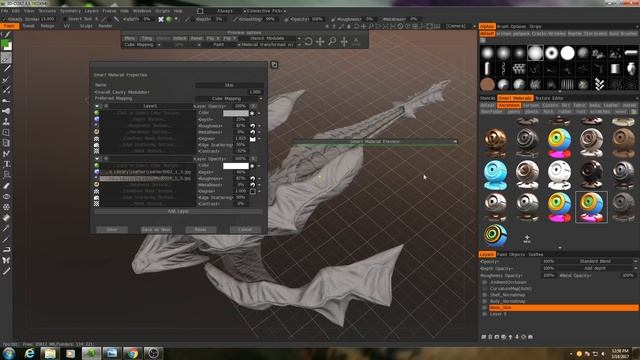The width and height of the screenshot is (640, 360).
Task: Expand the Smart Material Preview bar
Action: click(375, 142)
